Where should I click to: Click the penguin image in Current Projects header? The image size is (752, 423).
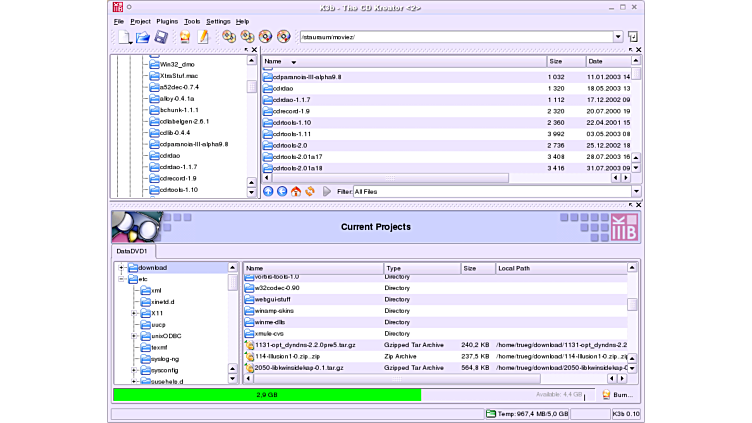(137, 227)
